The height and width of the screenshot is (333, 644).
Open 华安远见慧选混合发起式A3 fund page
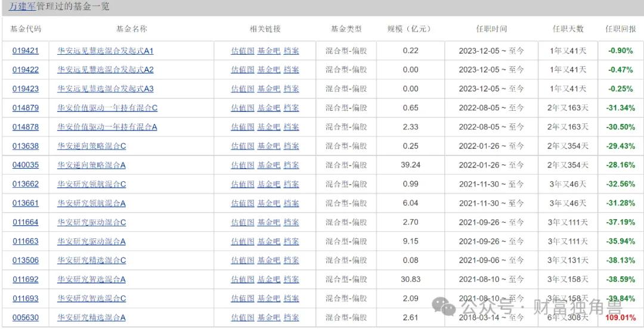click(x=105, y=89)
